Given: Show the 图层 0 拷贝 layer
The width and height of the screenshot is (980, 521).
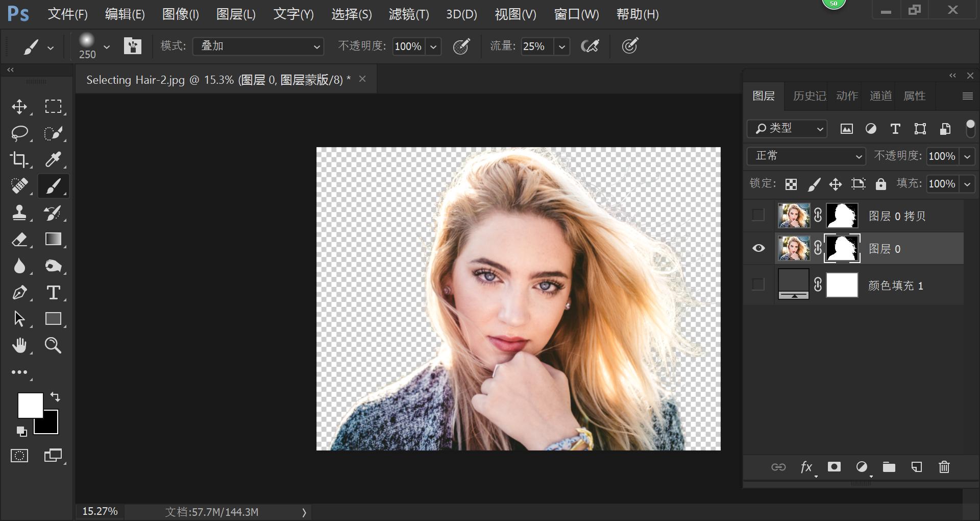Looking at the screenshot, I should tap(757, 216).
